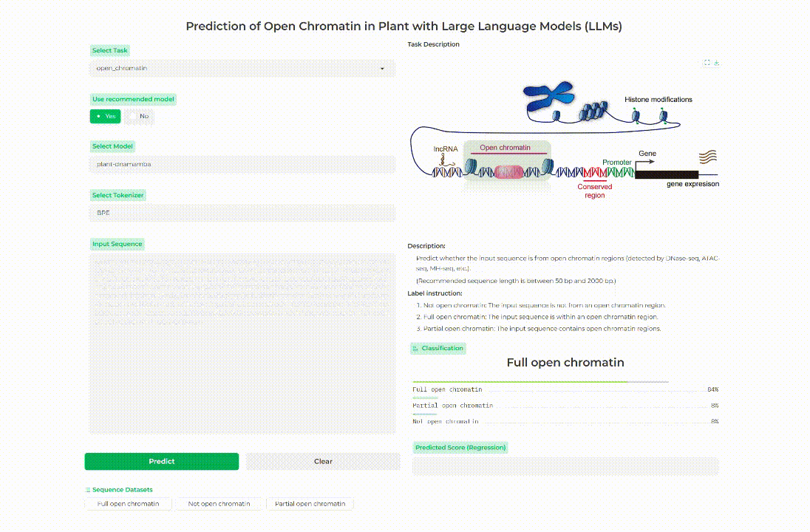Image resolution: width=810 pixels, height=532 pixels.
Task: Click the Sequence Datasets list icon
Action: click(88, 490)
